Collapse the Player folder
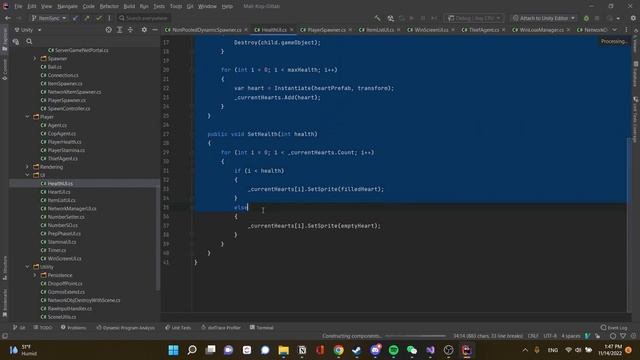 (x=27, y=117)
